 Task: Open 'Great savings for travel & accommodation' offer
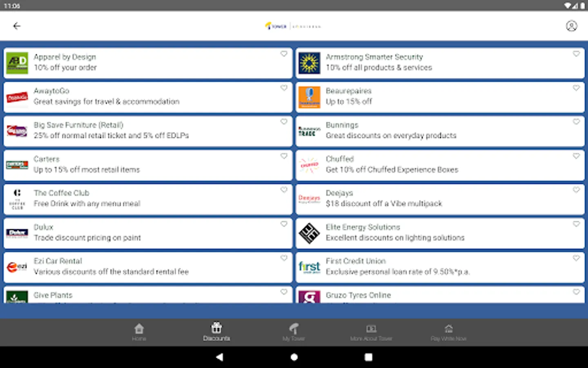click(107, 102)
